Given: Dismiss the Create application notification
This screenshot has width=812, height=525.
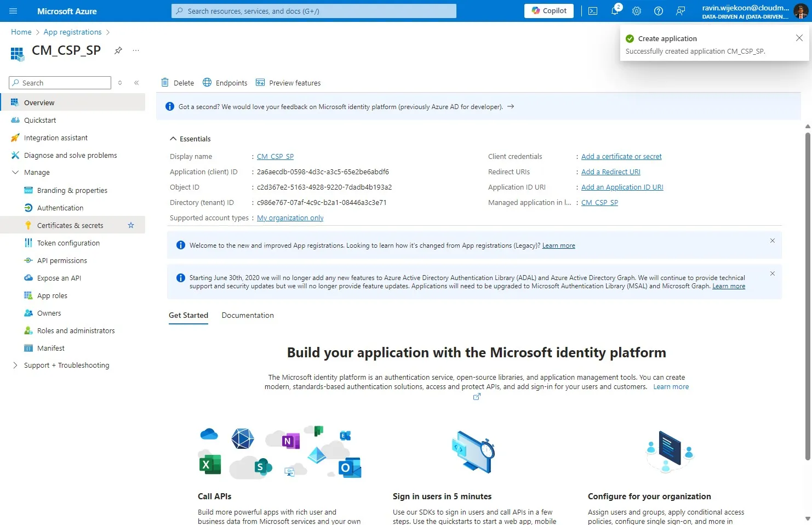Looking at the screenshot, I should pos(799,38).
